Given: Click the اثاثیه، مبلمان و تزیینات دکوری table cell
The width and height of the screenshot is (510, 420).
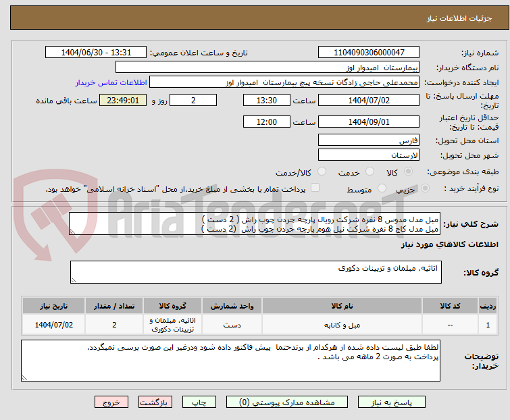Looking at the screenshot, I should tap(173, 325).
